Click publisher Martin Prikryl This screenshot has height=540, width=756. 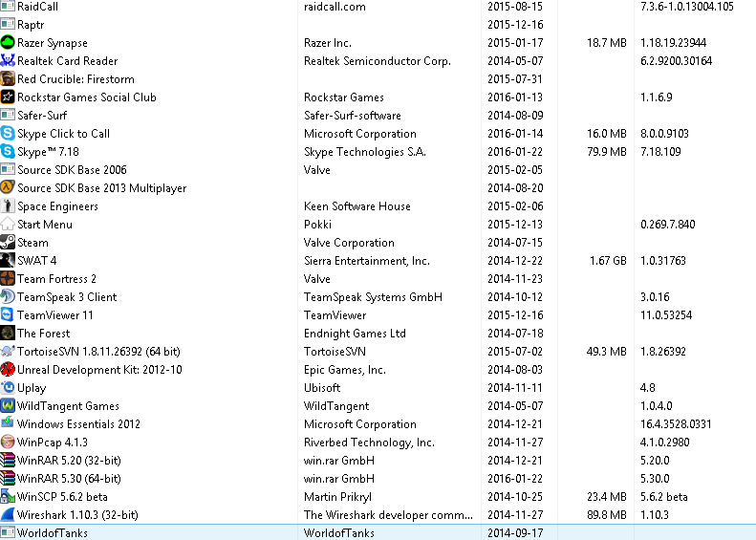(x=338, y=497)
